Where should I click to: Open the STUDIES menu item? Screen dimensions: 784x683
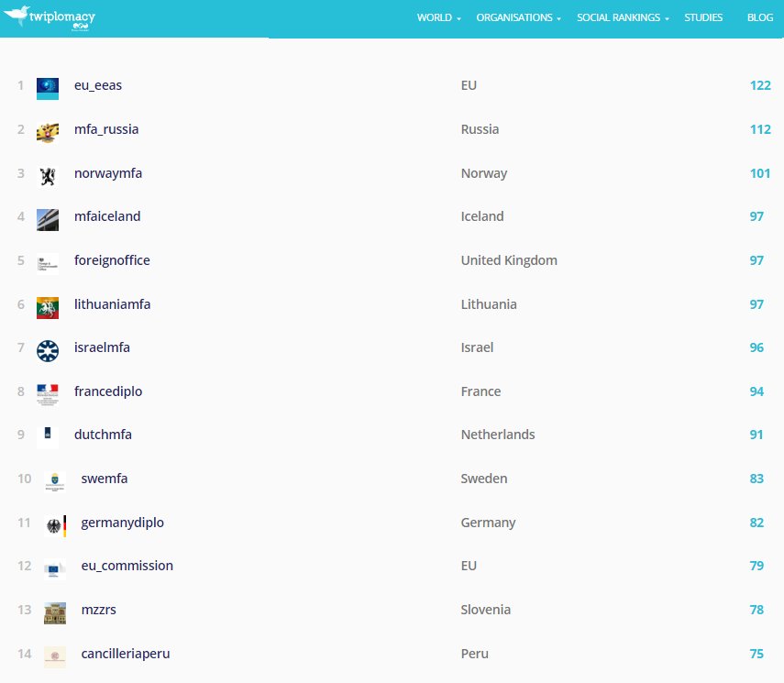(703, 17)
